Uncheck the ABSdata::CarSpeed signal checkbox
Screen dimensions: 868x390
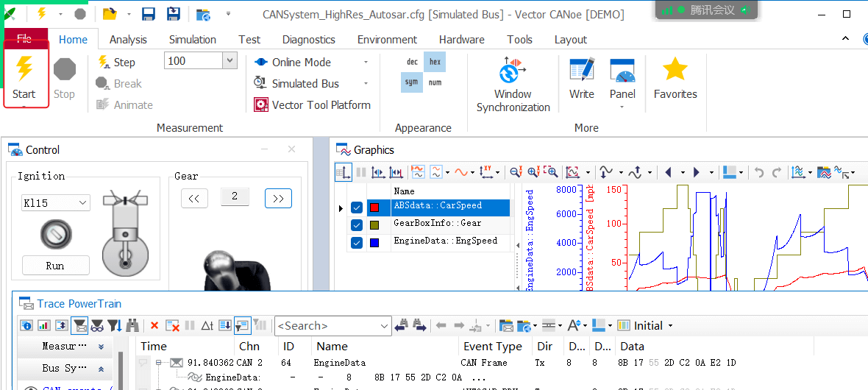pos(357,208)
